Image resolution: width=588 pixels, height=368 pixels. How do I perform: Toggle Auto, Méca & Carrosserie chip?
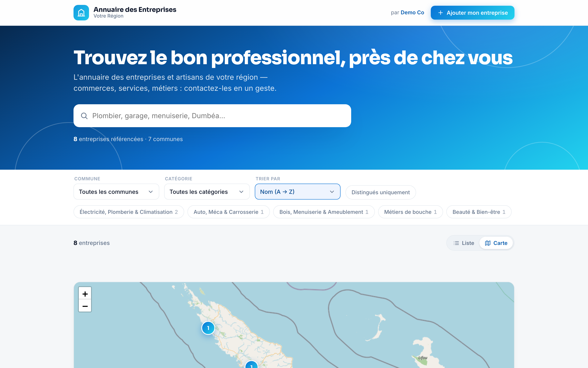click(x=228, y=212)
